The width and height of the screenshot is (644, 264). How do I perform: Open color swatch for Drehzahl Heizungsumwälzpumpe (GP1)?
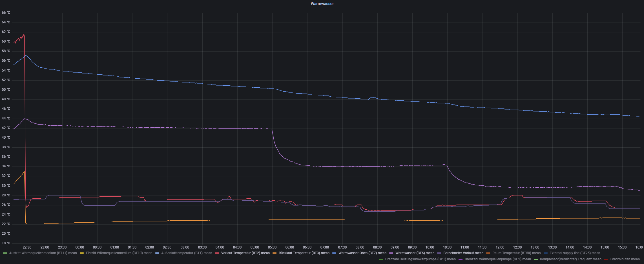(381, 259)
